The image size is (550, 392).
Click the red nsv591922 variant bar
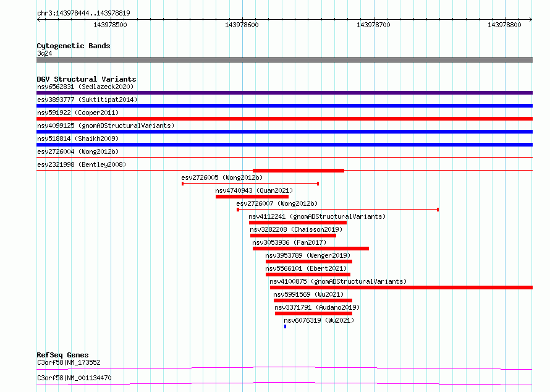tap(284, 119)
